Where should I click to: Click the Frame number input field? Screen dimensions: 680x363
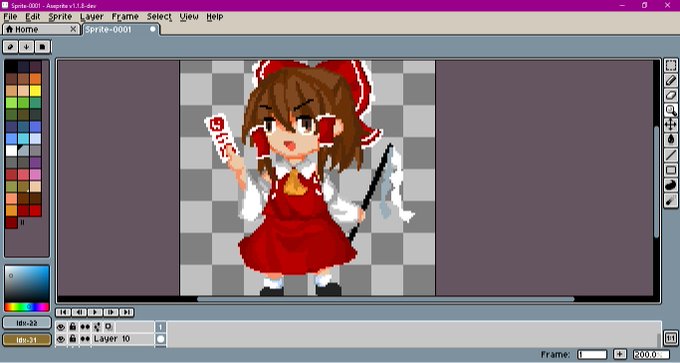(x=592, y=354)
